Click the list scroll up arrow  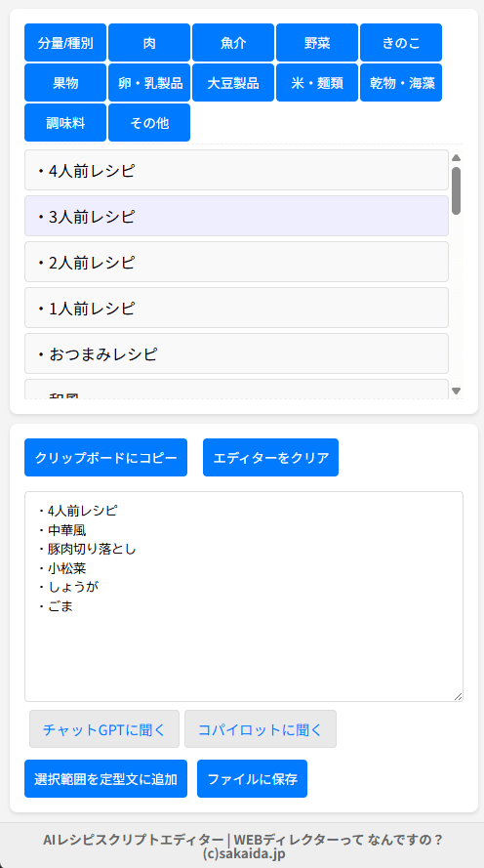pos(457,158)
